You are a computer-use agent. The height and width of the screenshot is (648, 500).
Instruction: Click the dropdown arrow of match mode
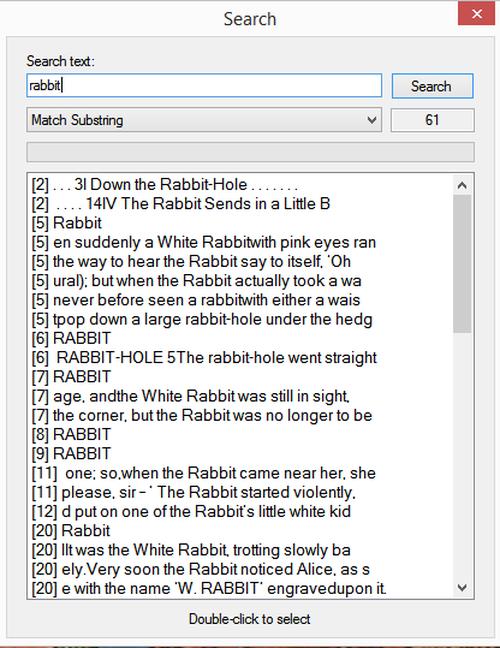point(371,120)
